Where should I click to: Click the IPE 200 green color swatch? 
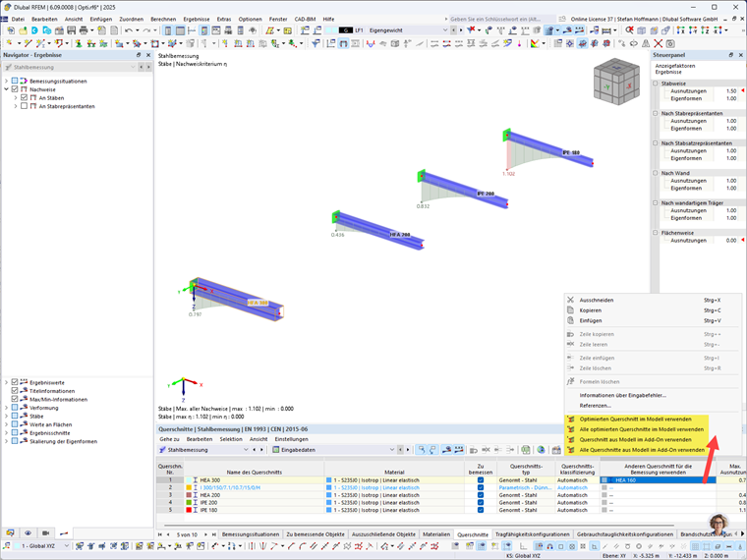point(189,502)
